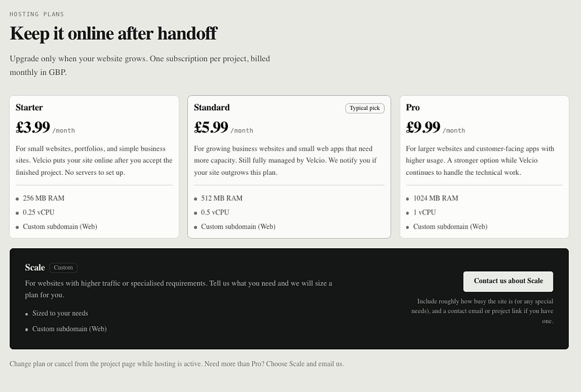This screenshot has width=581, height=392.
Task: Select the Pro plan card title
Action: tap(413, 108)
